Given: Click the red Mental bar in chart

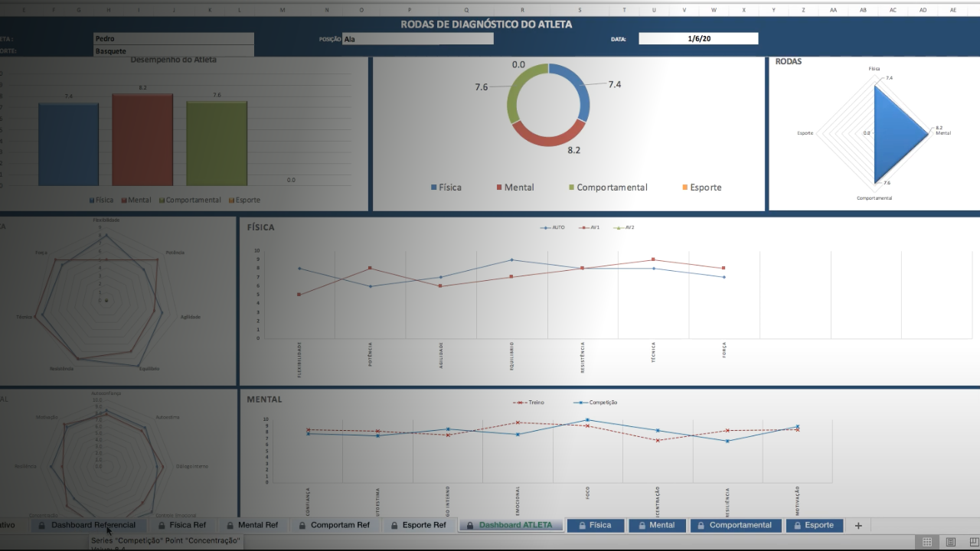Looking at the screenshot, I should [142, 139].
